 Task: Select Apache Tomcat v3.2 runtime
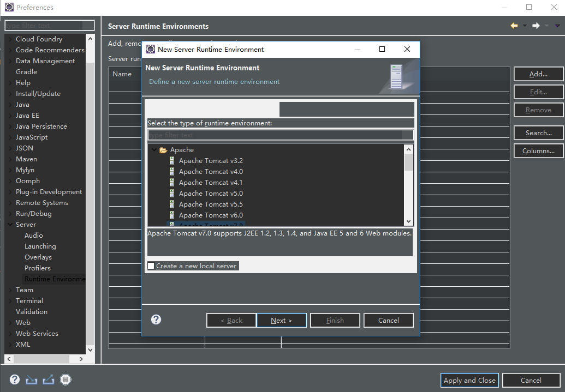(x=211, y=160)
